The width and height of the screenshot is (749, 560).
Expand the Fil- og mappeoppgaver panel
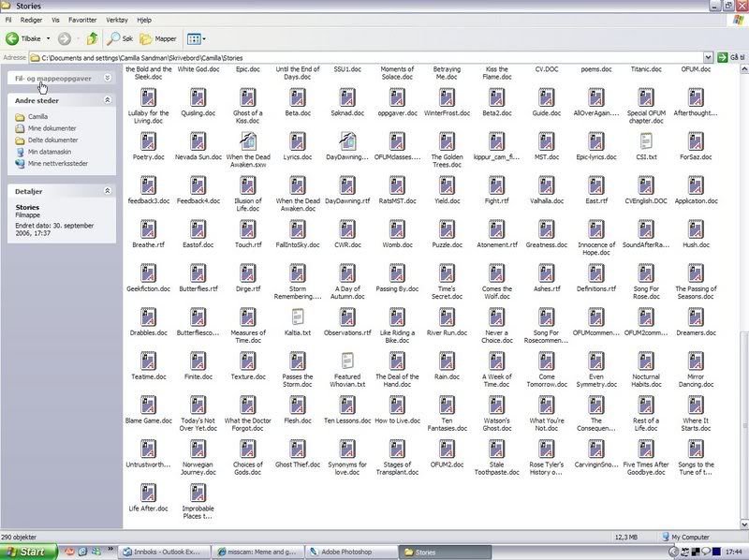click(107, 78)
